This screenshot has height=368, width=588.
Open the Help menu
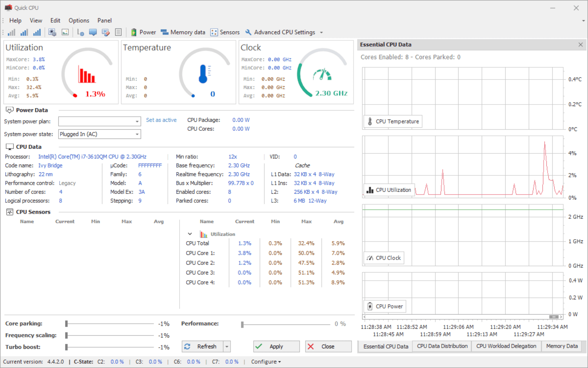click(15, 20)
